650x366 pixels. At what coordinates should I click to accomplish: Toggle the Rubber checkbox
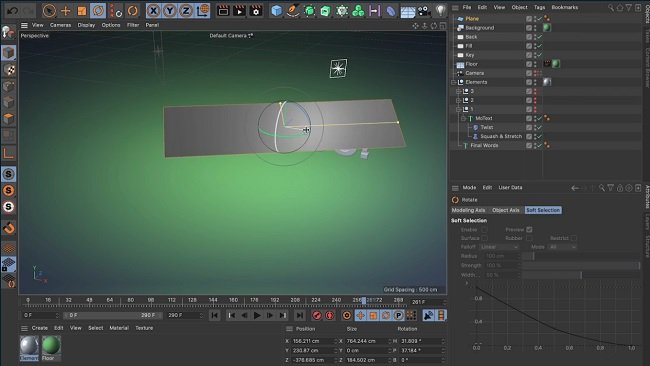(529, 238)
